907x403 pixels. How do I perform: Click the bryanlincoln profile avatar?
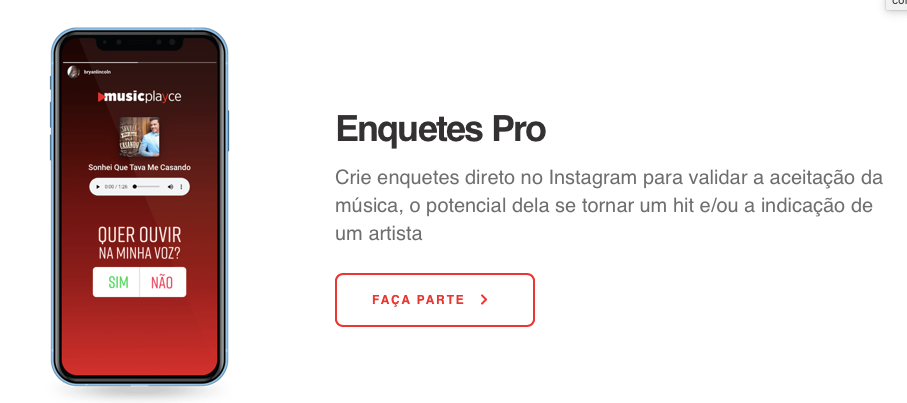[x=73, y=72]
